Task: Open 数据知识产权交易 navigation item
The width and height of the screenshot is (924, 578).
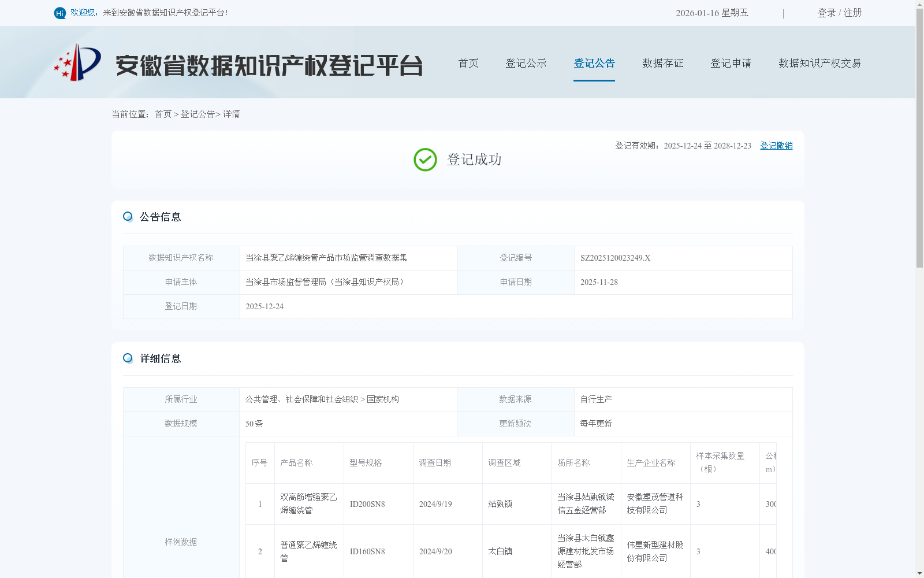Action: tap(820, 63)
